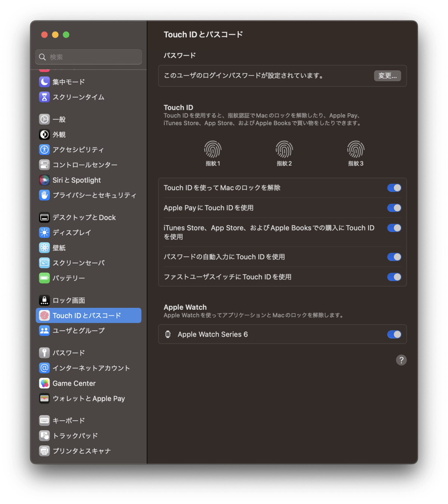Click the yellow minimize window button
The image size is (448, 504).
click(x=55, y=35)
